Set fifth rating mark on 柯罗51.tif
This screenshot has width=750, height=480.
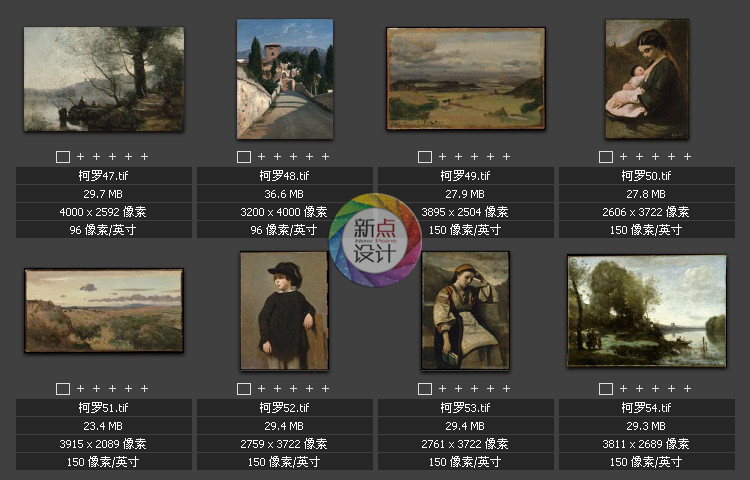(144, 388)
